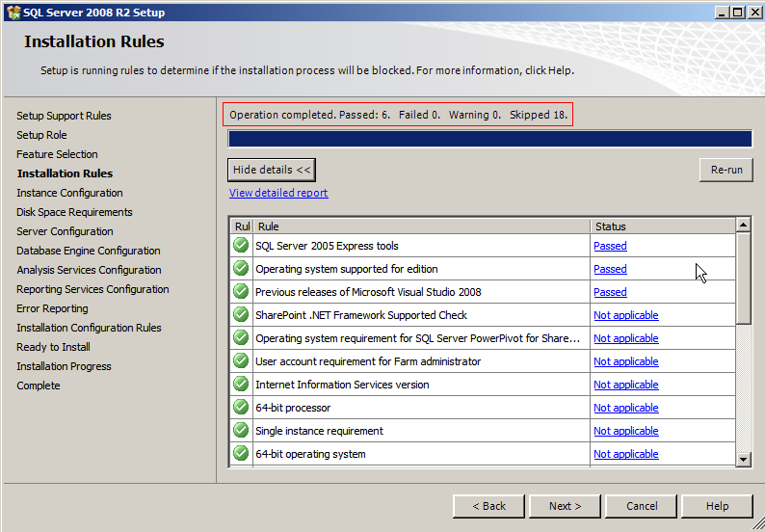Click green check icon for Internet Information Services version

click(x=241, y=384)
